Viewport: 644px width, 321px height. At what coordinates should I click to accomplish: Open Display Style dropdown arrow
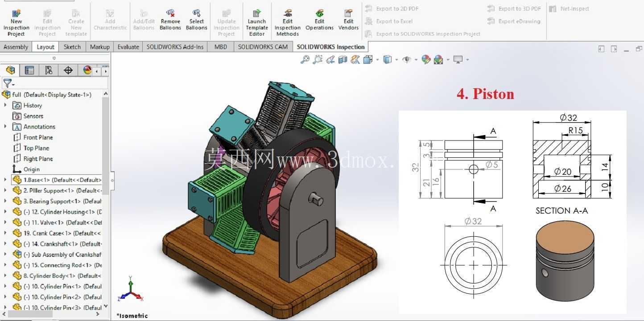click(396, 60)
